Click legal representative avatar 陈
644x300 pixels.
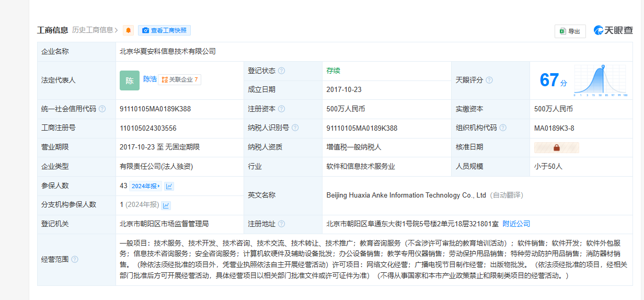pyautogui.click(x=129, y=80)
